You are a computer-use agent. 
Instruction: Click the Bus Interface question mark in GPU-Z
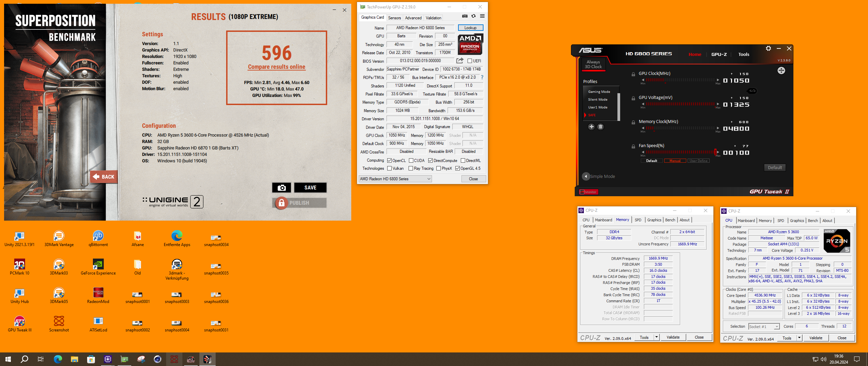pyautogui.click(x=482, y=77)
